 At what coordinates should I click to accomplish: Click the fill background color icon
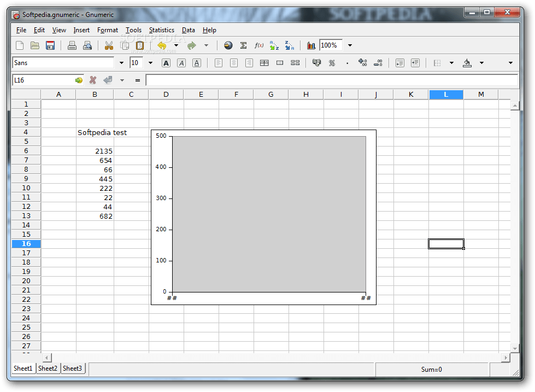pos(467,63)
